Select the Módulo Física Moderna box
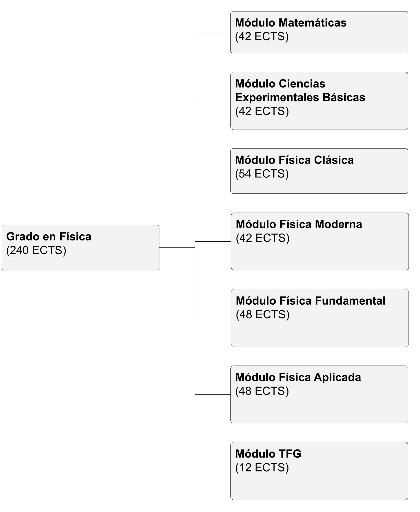This screenshot has width=420, height=512. pyautogui.click(x=320, y=241)
